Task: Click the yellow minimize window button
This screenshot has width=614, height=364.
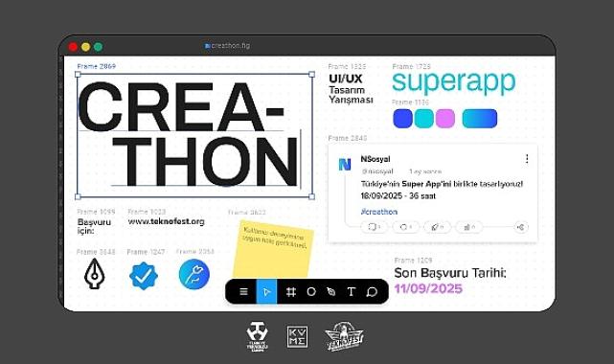Action: click(x=85, y=47)
